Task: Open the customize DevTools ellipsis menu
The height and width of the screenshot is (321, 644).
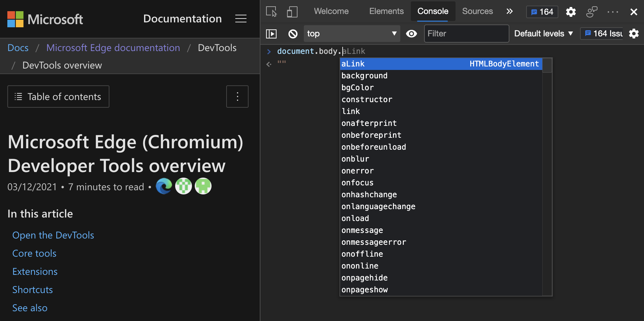Action: pos(613,12)
